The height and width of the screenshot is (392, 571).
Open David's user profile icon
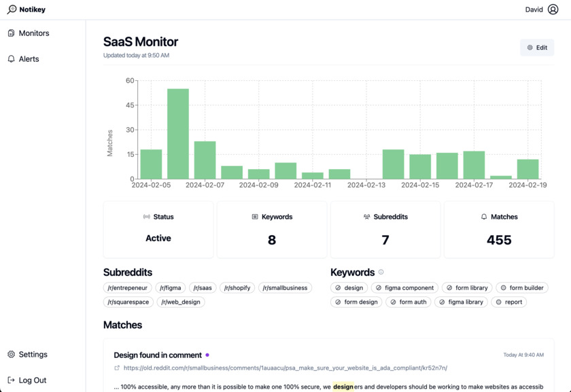tap(553, 10)
